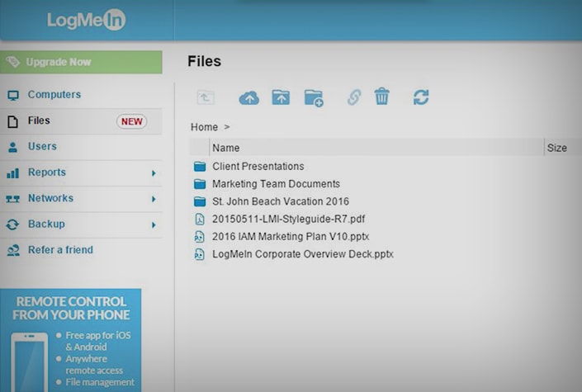Click the Networks icon
This screenshot has height=392, width=582.
(x=12, y=200)
